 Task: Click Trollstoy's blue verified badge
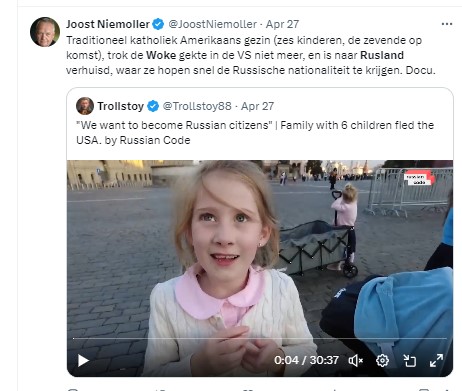(x=153, y=106)
